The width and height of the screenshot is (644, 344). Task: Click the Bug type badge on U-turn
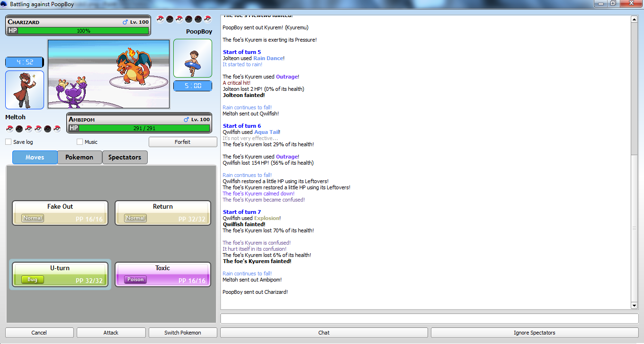[x=33, y=280]
